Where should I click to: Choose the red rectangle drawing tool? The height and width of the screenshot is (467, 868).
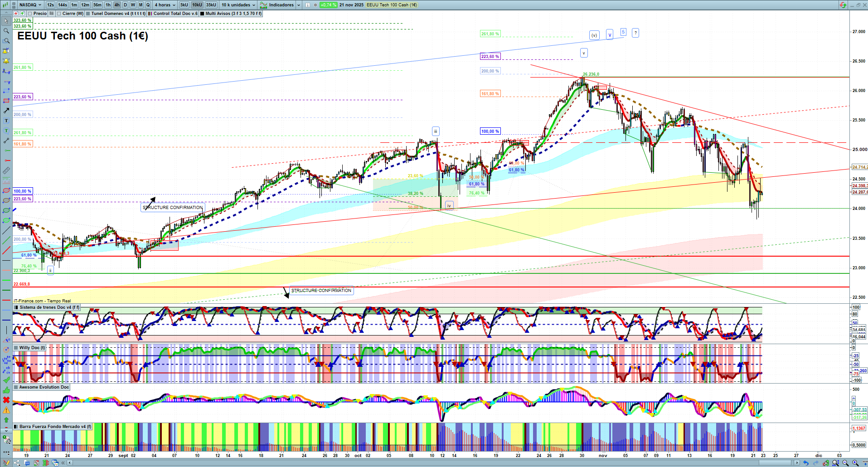tap(6, 101)
